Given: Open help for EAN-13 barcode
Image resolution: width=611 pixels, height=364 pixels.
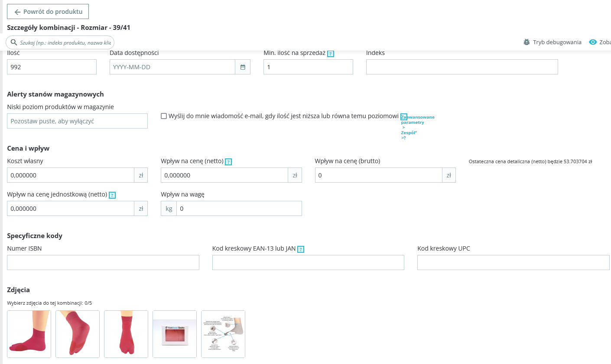Looking at the screenshot, I should pyautogui.click(x=301, y=249).
